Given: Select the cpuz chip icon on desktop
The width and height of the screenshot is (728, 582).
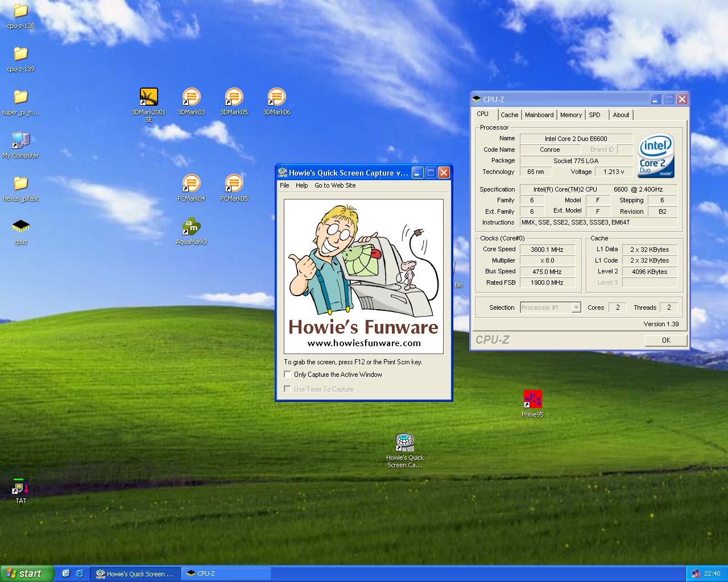Looking at the screenshot, I should 20,227.
